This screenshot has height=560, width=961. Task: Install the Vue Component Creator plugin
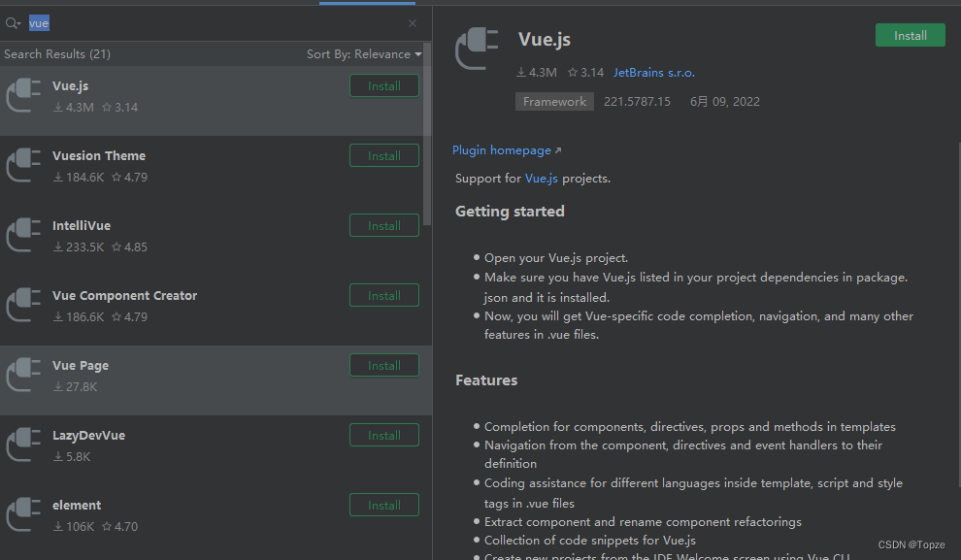384,295
